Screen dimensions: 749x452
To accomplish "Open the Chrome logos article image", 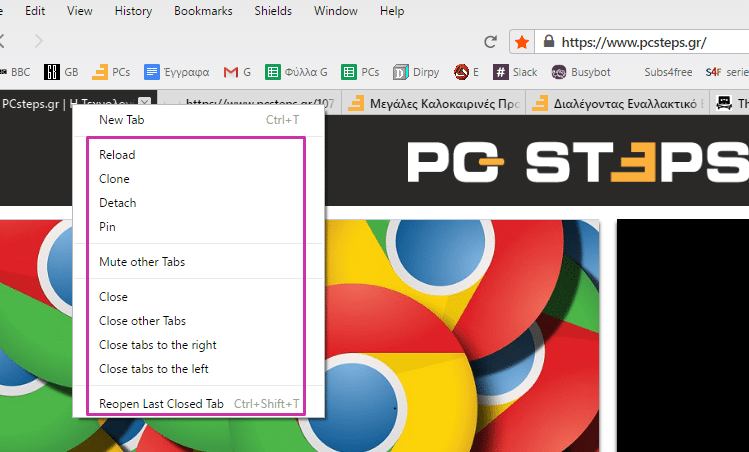I will coord(461,336).
